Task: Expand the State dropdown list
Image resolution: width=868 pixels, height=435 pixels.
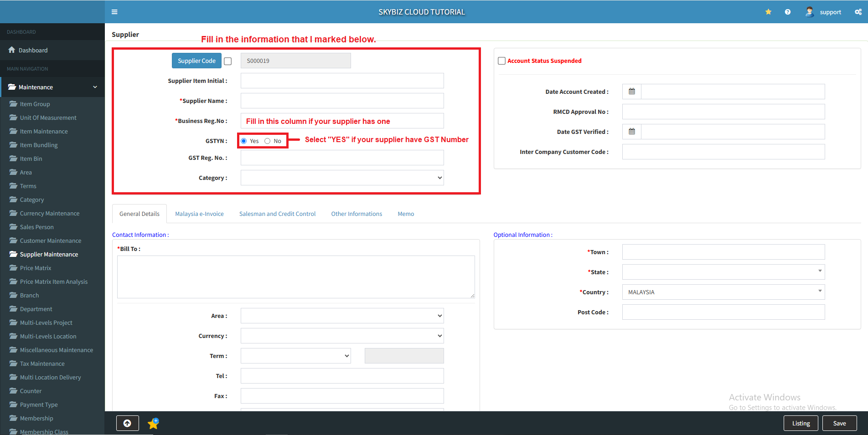Action: pyautogui.click(x=723, y=272)
